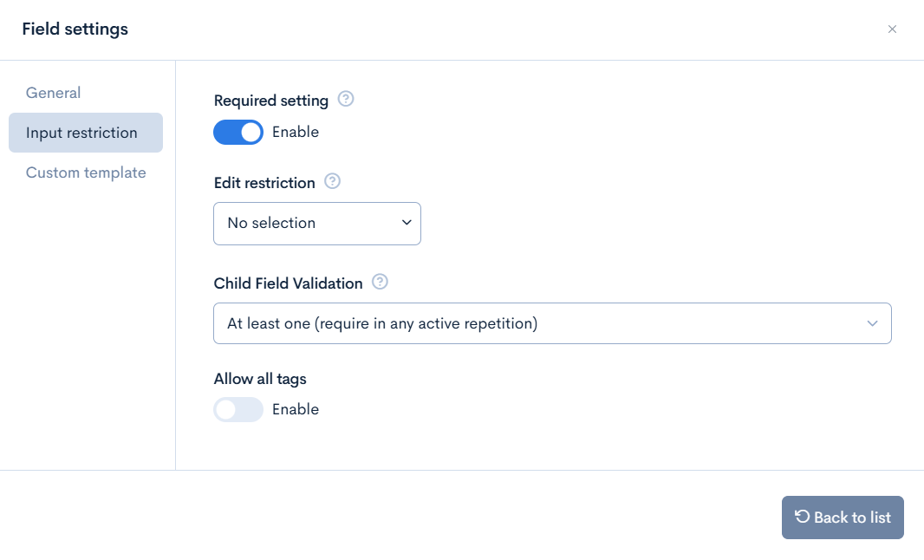Disable the Required setting toggle

point(238,132)
